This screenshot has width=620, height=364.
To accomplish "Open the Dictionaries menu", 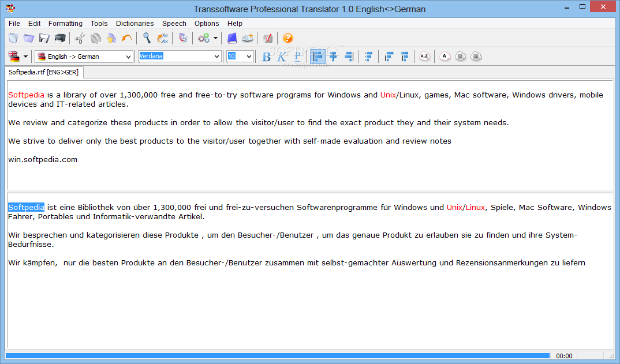I will tap(135, 23).
